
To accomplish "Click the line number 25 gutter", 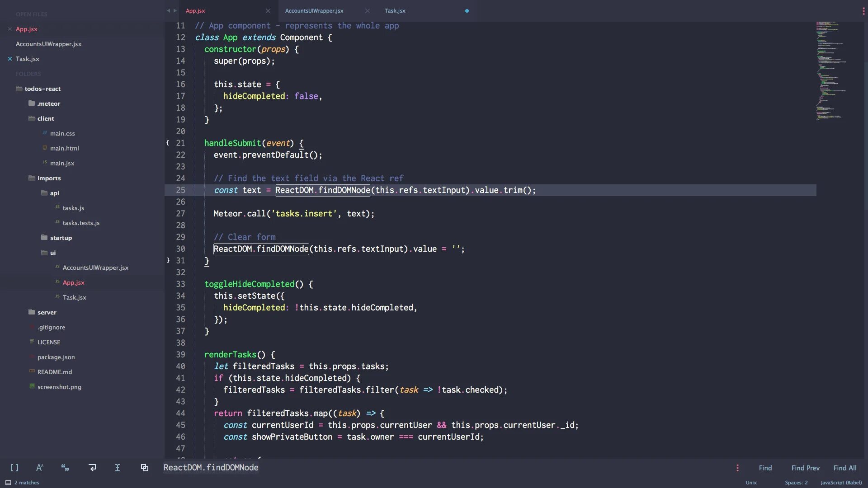I will click(181, 190).
